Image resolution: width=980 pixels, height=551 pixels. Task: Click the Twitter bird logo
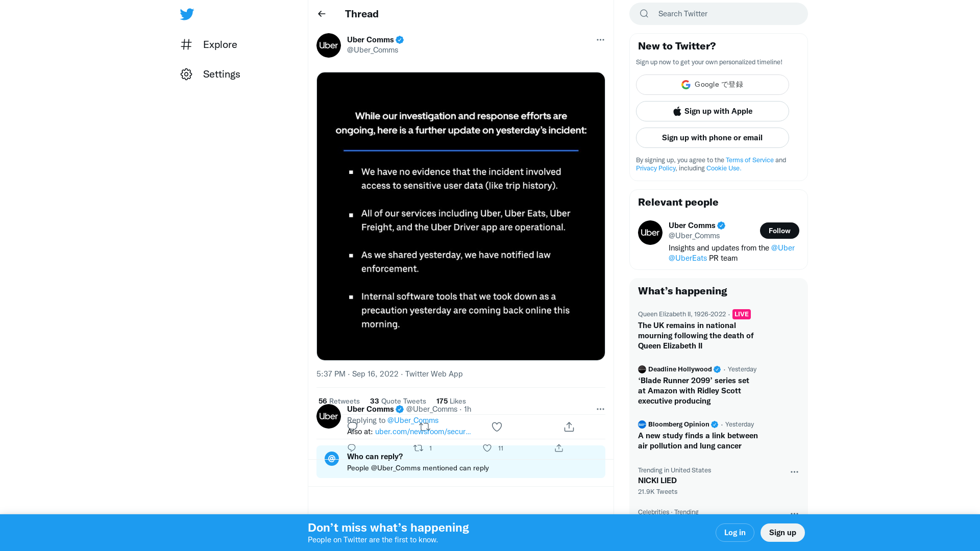pyautogui.click(x=187, y=14)
